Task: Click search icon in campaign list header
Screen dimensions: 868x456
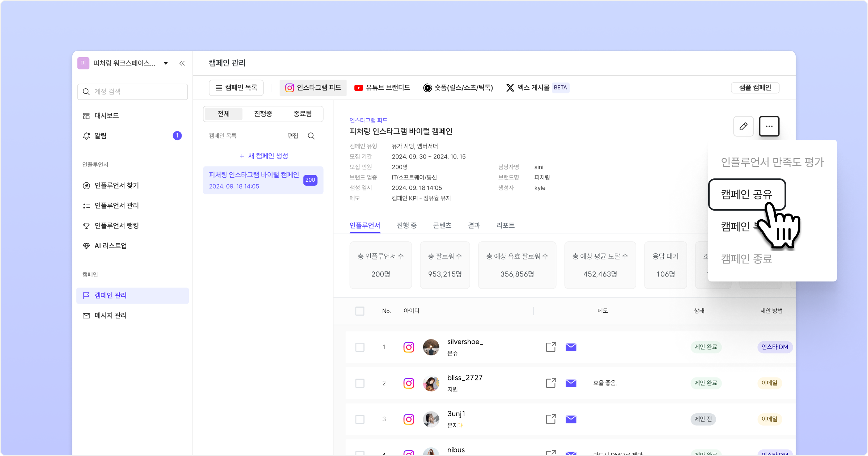Action: click(x=311, y=136)
